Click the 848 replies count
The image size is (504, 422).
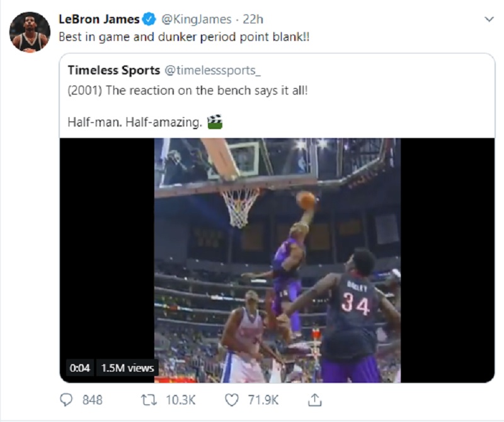(x=92, y=400)
